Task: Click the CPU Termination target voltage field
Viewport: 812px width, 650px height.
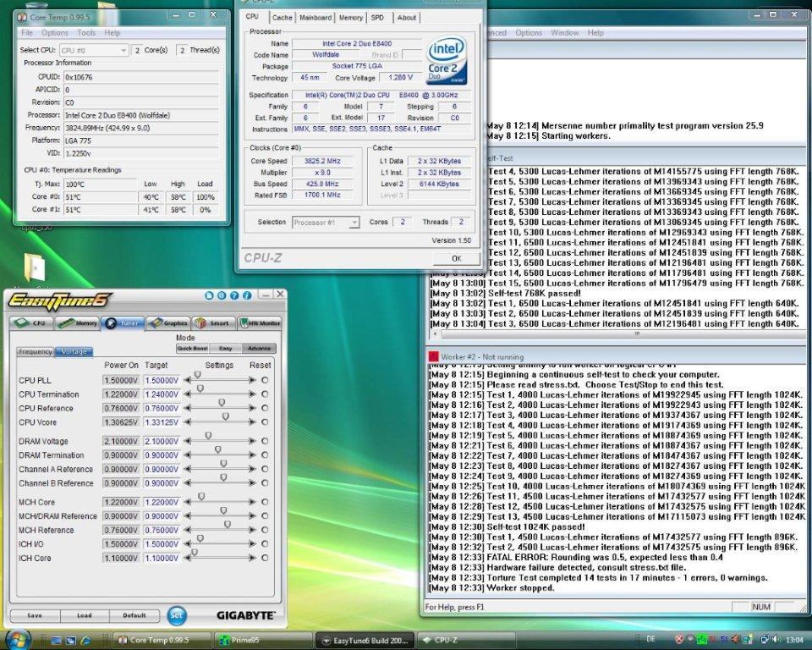Action: point(162,394)
